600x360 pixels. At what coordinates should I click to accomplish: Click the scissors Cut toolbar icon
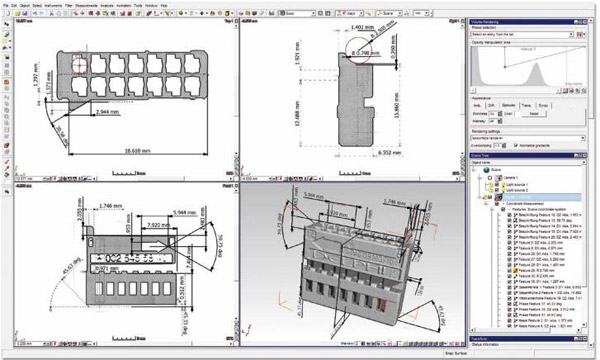point(52,14)
